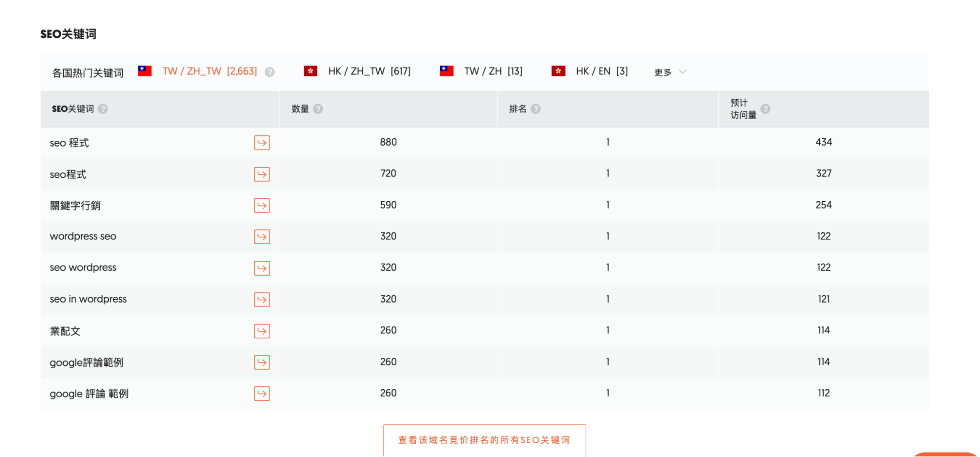Click help icon next to SEO关键词 column header

point(102,109)
